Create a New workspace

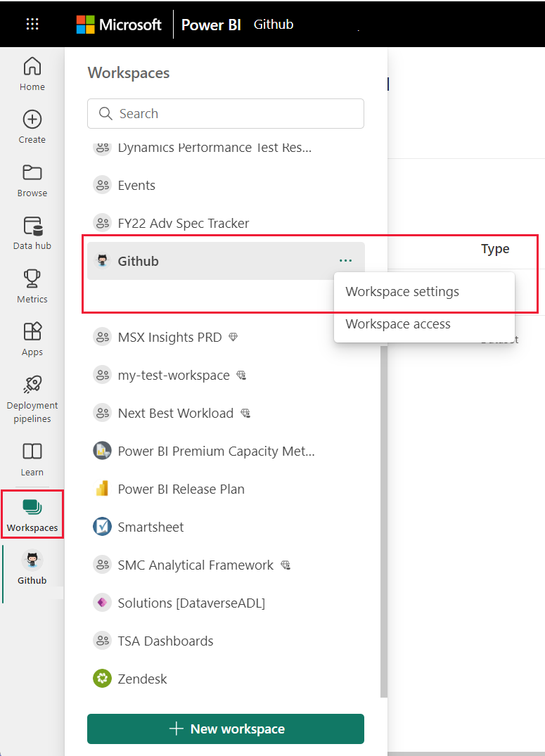[226, 729]
